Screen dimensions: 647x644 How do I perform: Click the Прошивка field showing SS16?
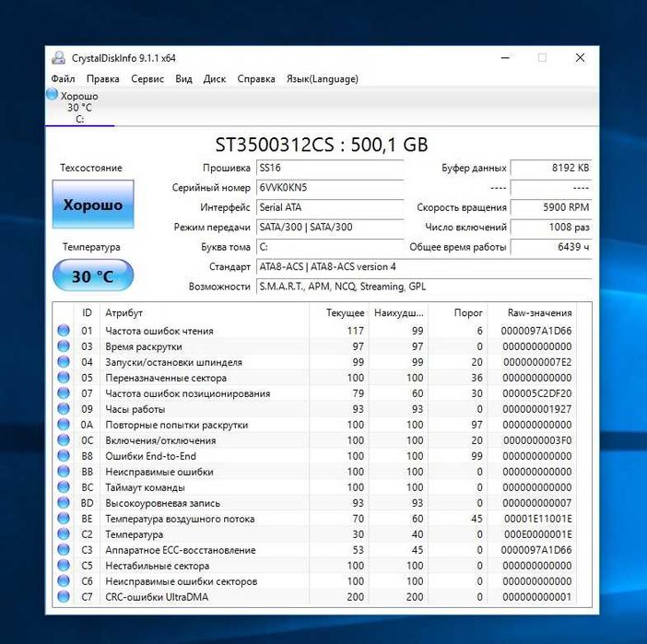(330, 168)
